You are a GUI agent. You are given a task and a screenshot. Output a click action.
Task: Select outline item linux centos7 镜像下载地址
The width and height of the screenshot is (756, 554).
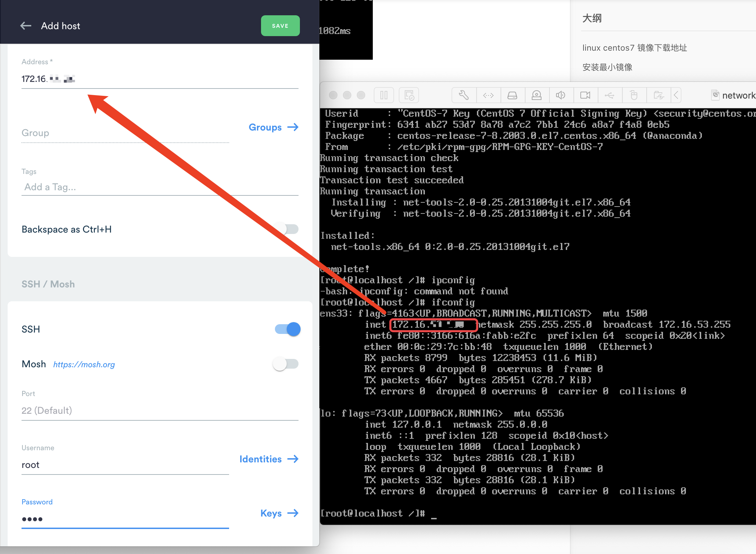(x=635, y=48)
